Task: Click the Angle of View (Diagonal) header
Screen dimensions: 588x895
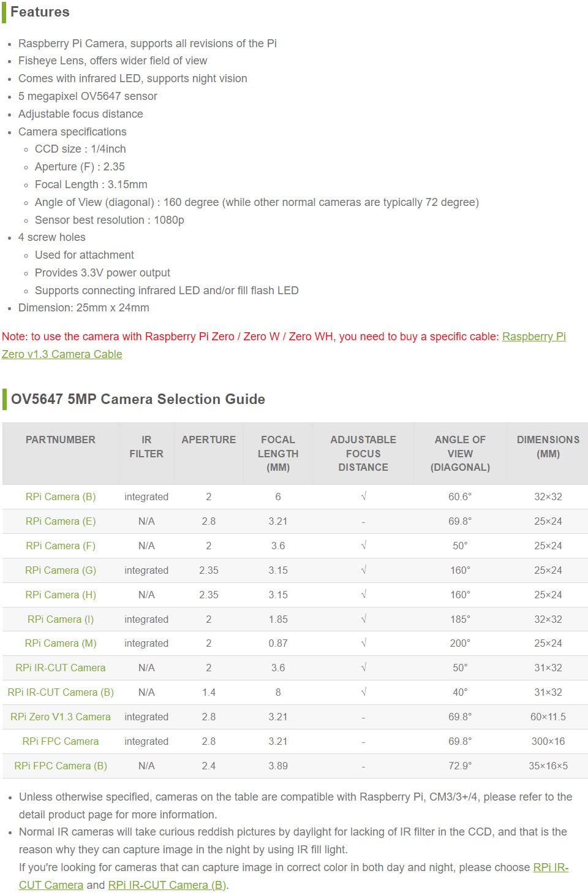Action: (460, 453)
